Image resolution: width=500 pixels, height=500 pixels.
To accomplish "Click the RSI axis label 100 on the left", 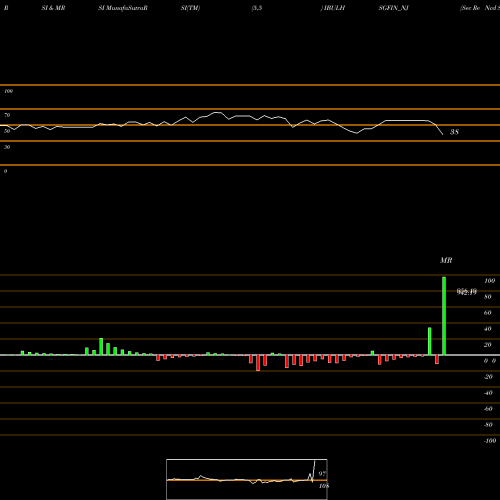I will 8,91.
